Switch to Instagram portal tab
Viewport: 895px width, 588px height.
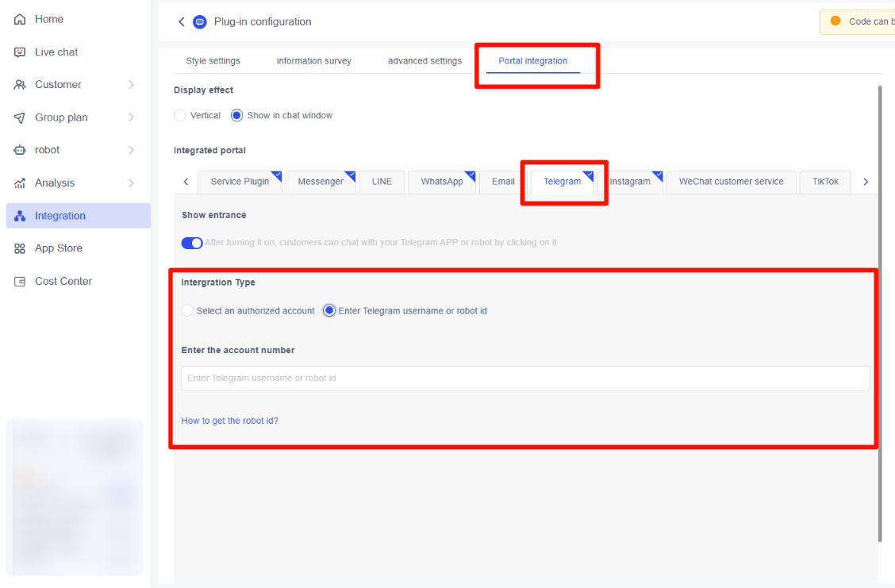tap(630, 182)
